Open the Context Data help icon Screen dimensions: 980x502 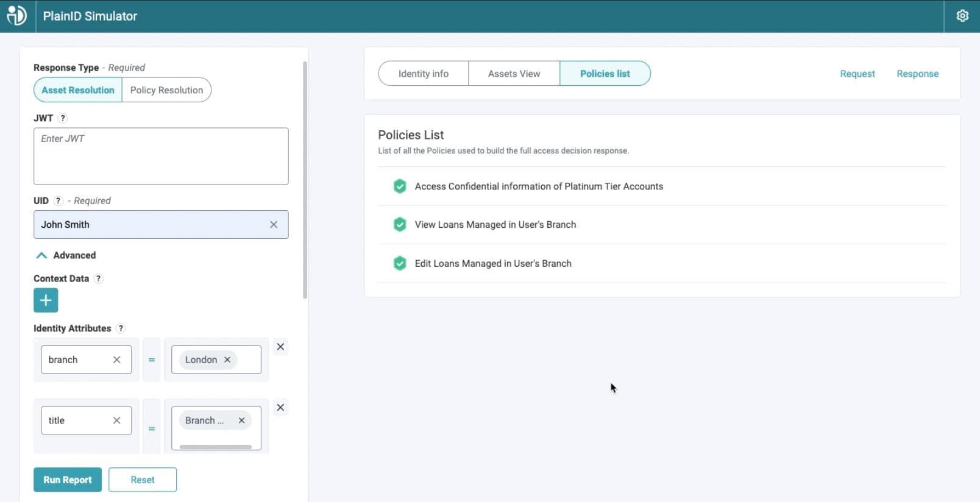(x=98, y=278)
